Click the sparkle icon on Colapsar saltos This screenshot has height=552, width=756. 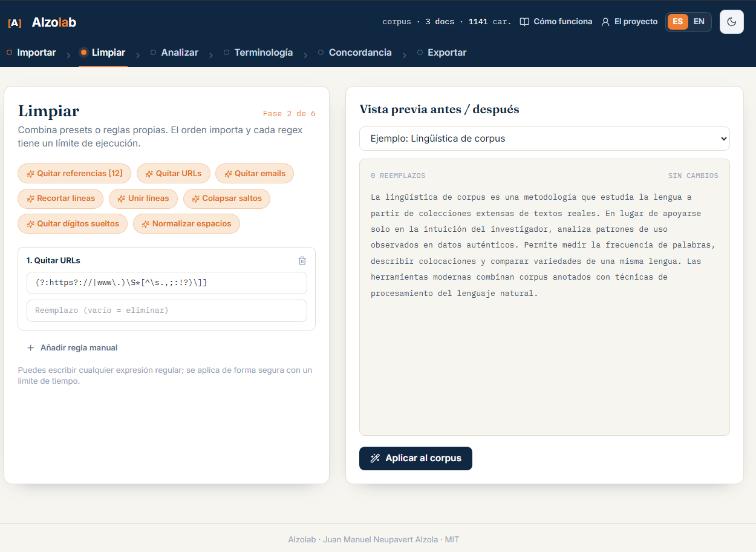(195, 199)
